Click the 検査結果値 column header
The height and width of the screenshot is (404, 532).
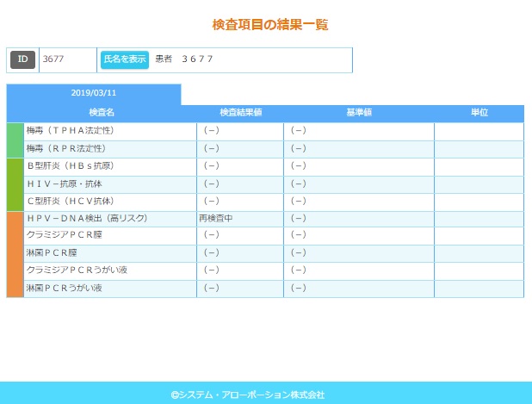(x=240, y=113)
